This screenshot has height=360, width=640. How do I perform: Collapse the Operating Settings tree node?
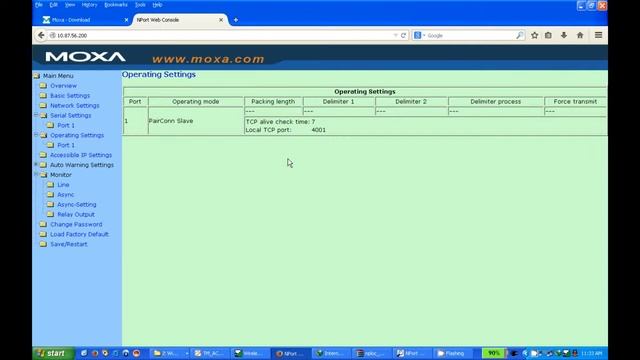36,135
